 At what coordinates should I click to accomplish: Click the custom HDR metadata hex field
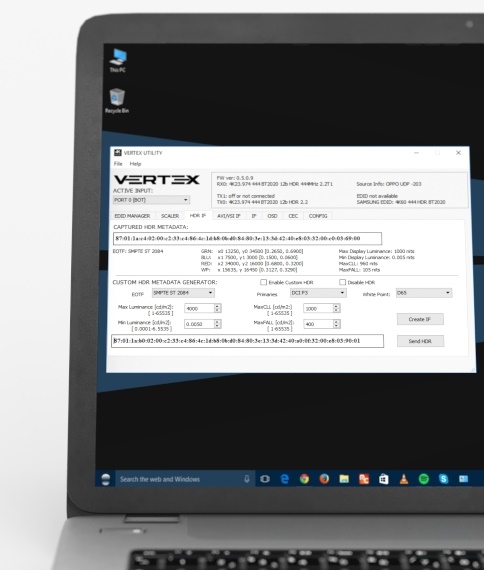point(247,341)
